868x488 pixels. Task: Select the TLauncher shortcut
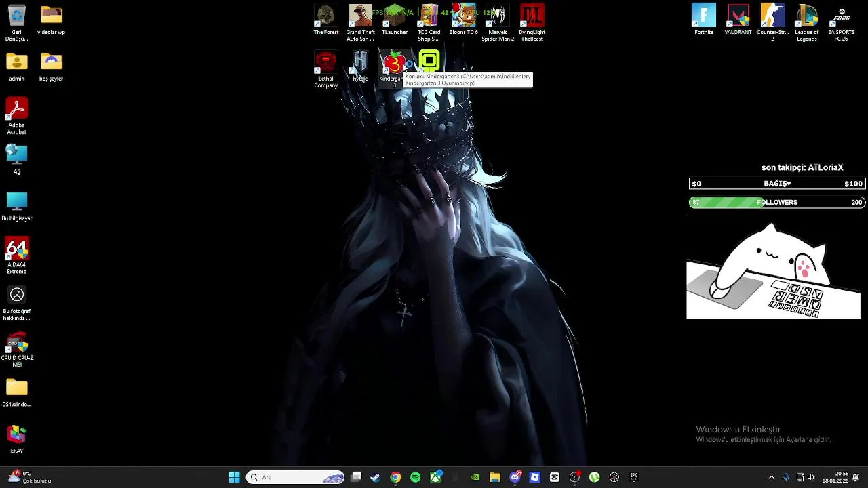pos(395,20)
